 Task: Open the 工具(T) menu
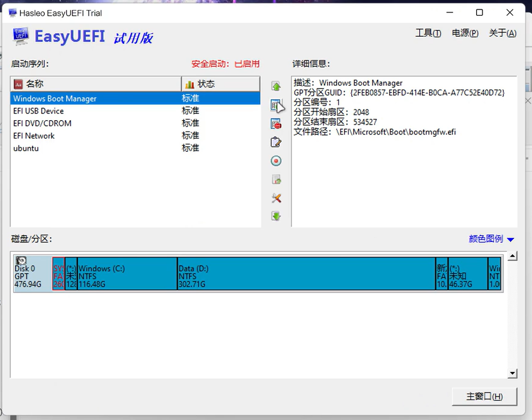click(428, 33)
